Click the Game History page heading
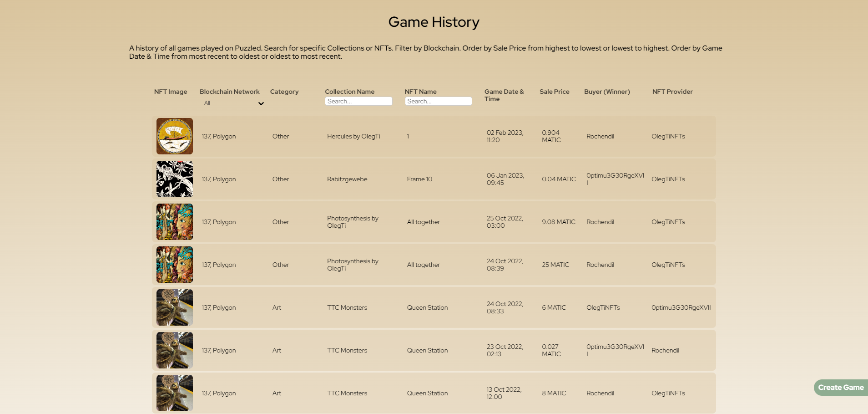Viewport: 868px width, 414px height. (434, 22)
